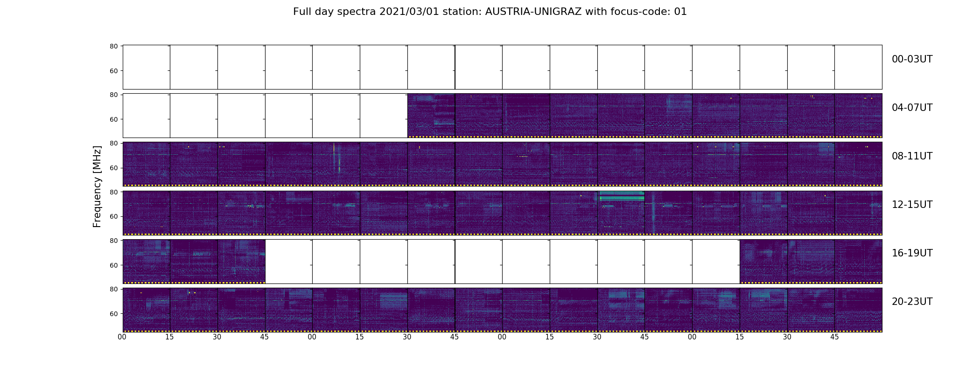Open the 14:30 panel with the bright teal band
980x373 pixels.
point(621,213)
